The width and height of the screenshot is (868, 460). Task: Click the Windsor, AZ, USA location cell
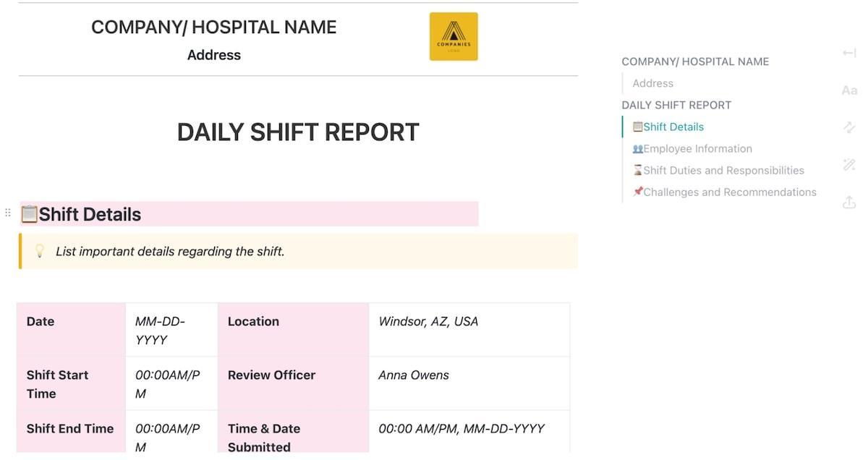[x=428, y=321]
